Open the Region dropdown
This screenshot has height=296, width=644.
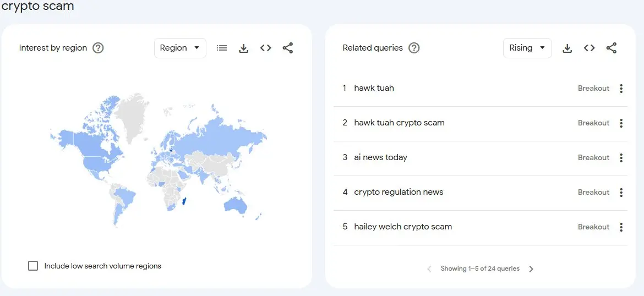[180, 48]
